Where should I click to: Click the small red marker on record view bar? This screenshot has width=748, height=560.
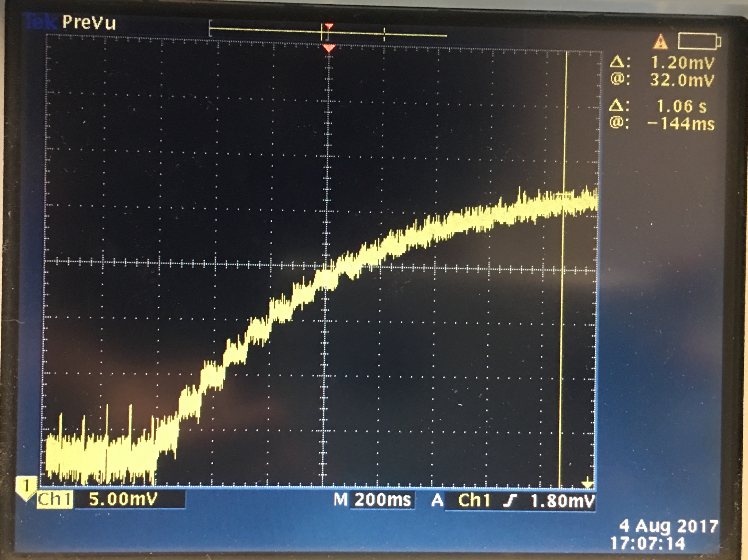click(x=329, y=26)
